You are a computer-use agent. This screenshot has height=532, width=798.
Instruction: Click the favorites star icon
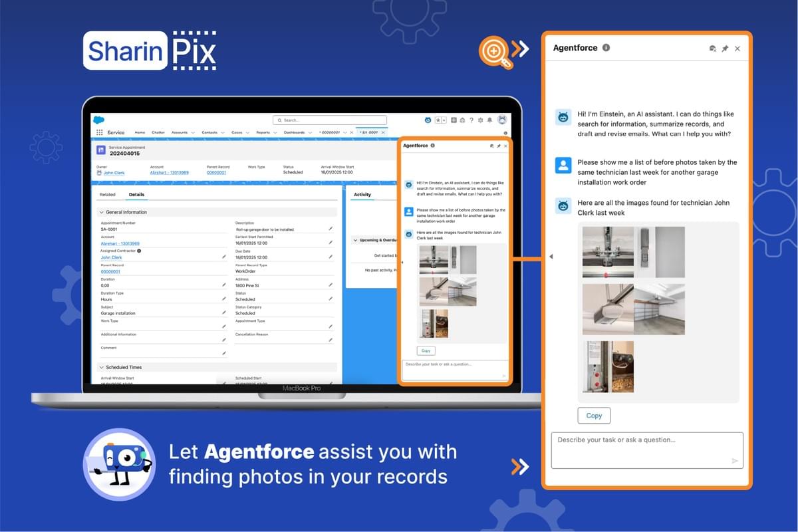(x=438, y=120)
